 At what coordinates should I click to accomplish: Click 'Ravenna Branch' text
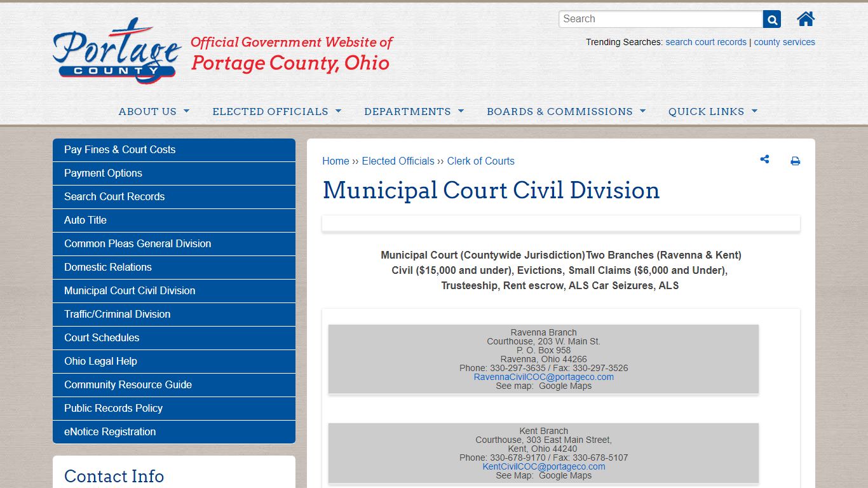point(544,332)
